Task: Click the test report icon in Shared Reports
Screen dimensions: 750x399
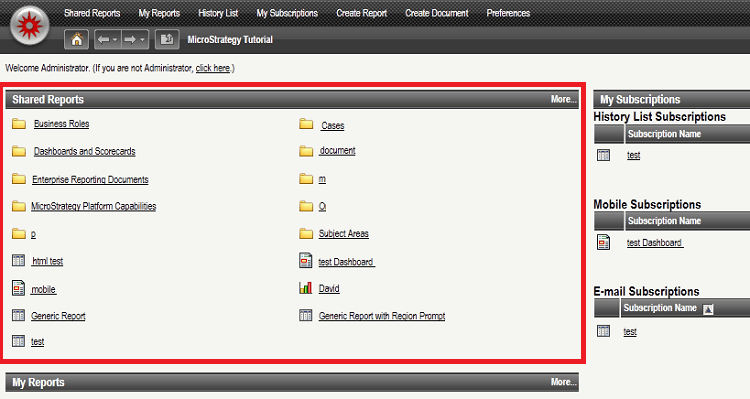Action: pos(18,341)
